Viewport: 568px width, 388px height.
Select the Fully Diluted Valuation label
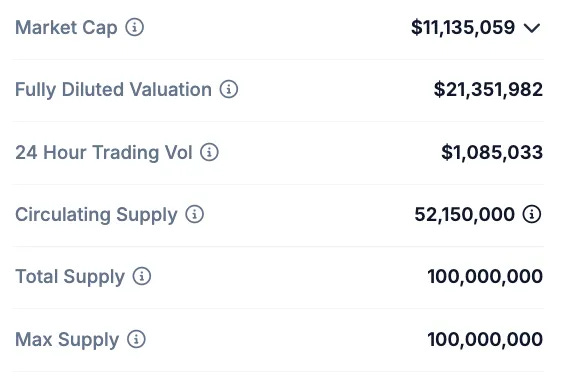113,90
